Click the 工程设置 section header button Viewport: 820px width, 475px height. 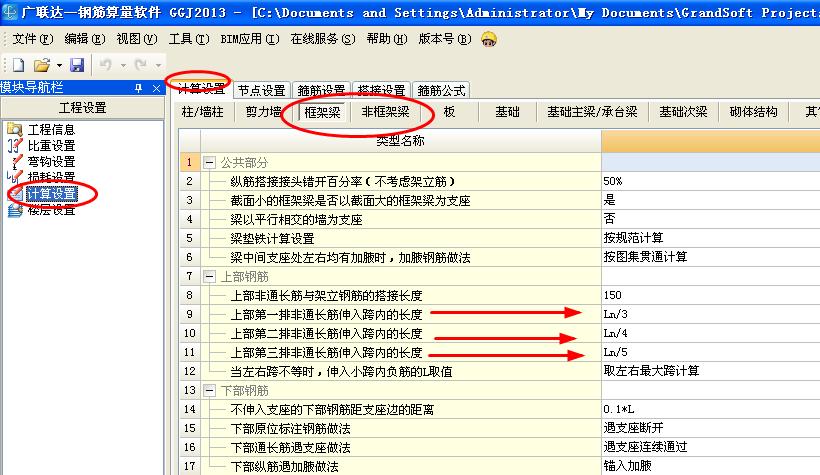83,108
